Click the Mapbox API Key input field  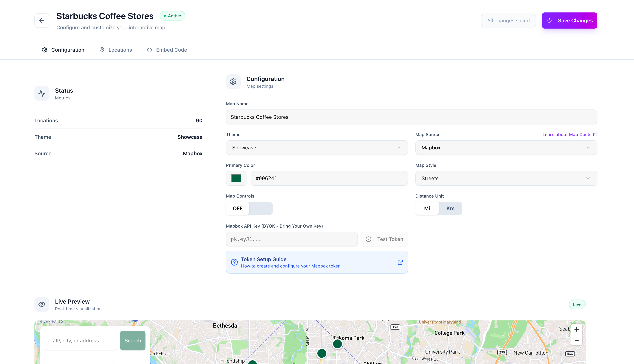point(292,239)
